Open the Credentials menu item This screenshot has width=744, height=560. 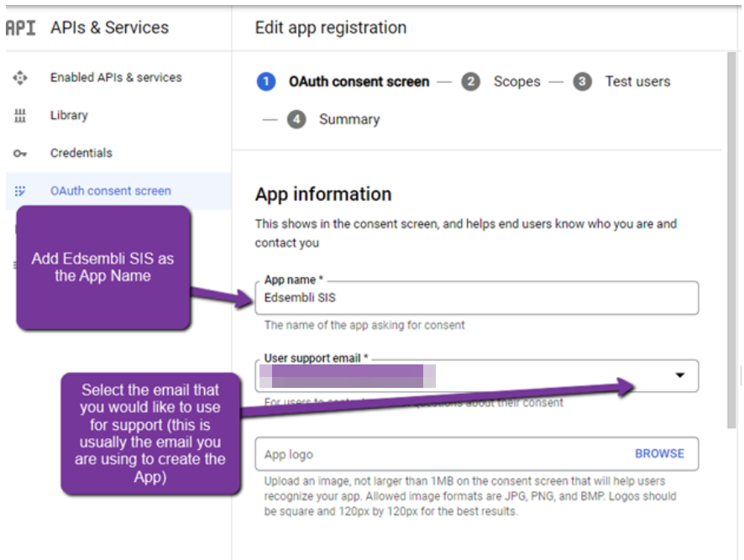tap(81, 153)
